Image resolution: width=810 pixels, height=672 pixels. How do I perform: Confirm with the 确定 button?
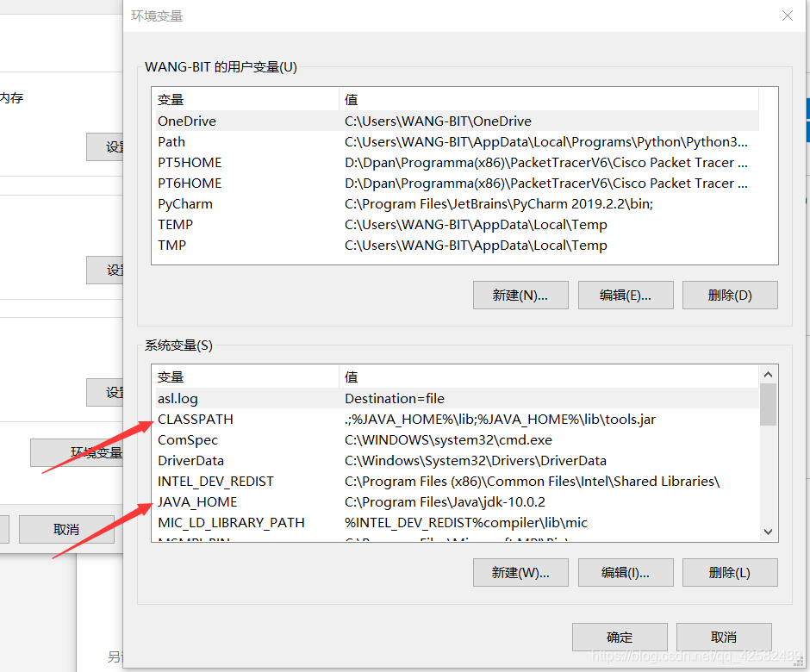[x=620, y=637]
